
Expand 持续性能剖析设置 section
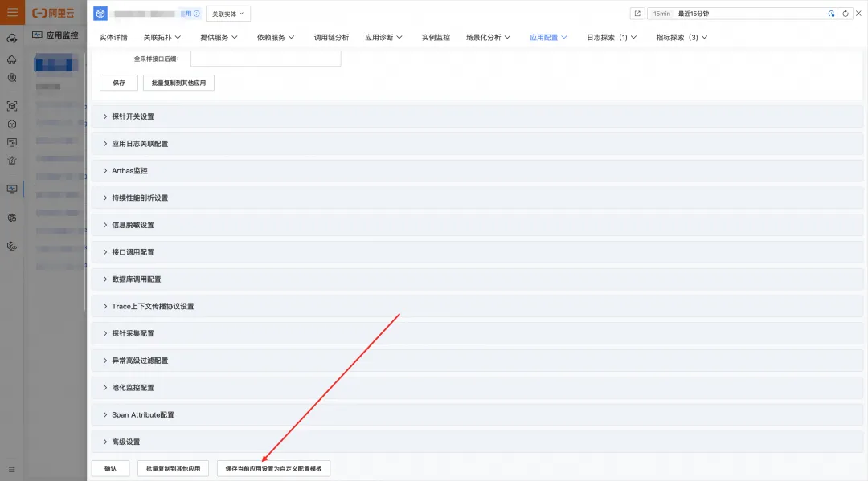click(477, 198)
